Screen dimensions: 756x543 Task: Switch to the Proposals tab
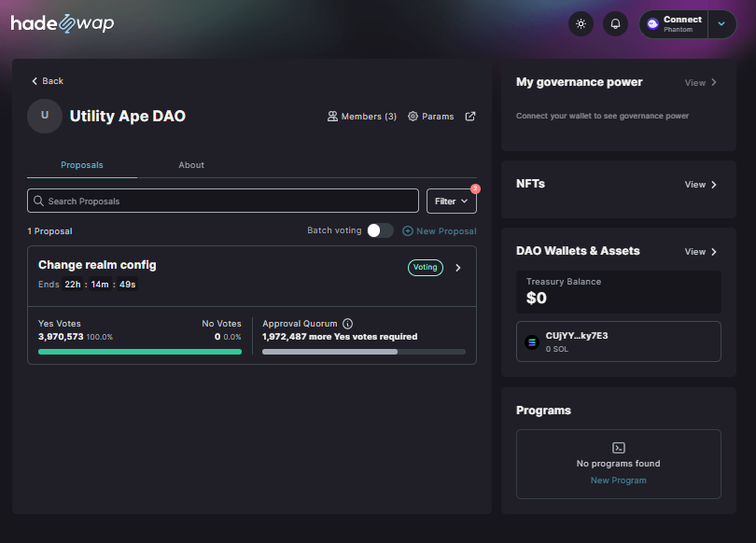pos(82,165)
